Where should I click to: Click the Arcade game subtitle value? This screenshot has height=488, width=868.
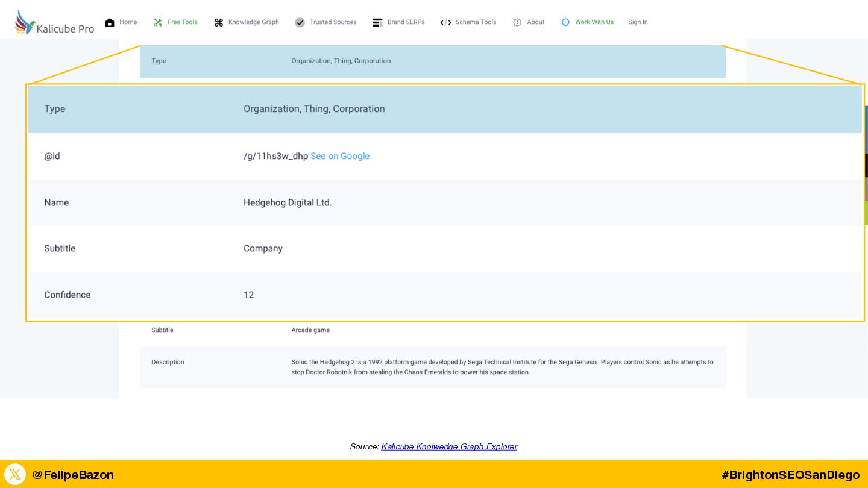pos(310,330)
